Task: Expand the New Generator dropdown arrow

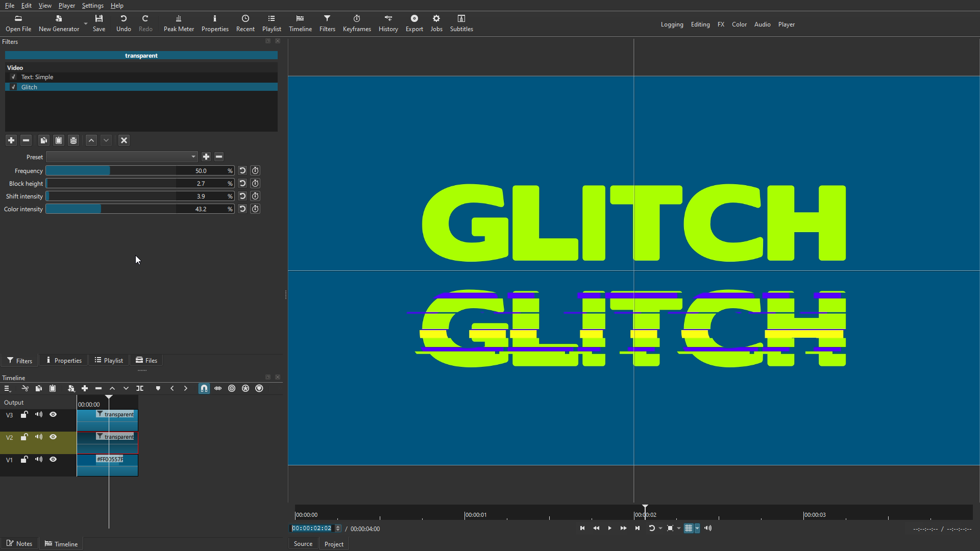Action: (x=86, y=23)
